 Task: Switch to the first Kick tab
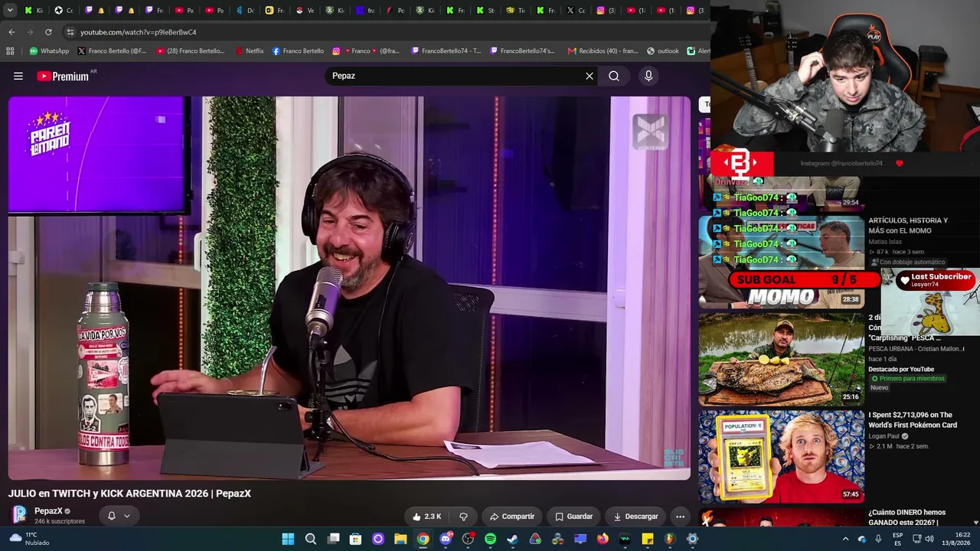coord(33,11)
